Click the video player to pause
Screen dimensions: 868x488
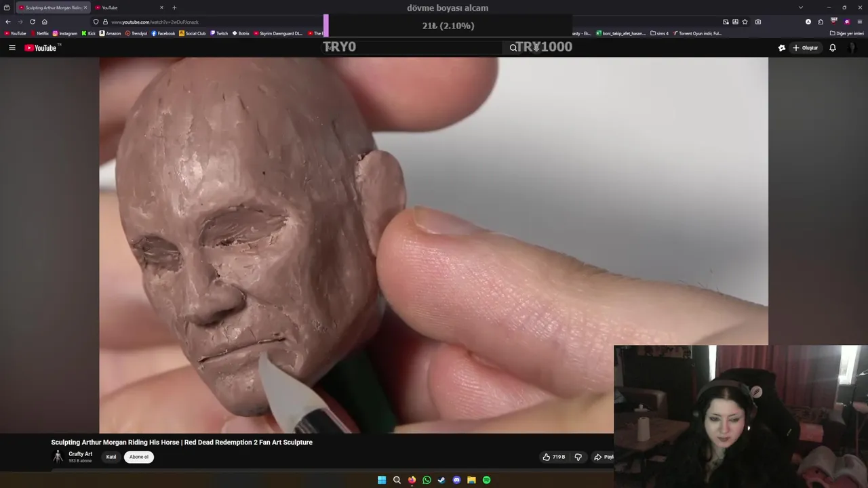tap(433, 245)
